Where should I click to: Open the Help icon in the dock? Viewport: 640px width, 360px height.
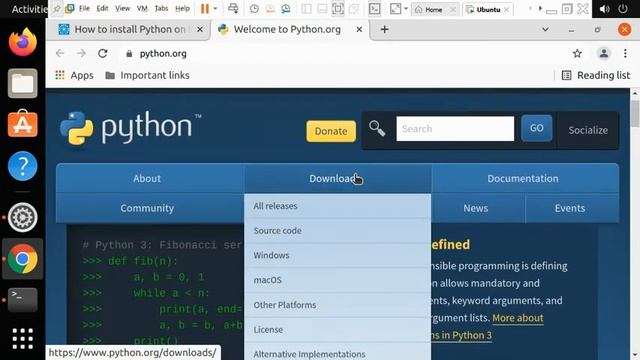pos(22,166)
